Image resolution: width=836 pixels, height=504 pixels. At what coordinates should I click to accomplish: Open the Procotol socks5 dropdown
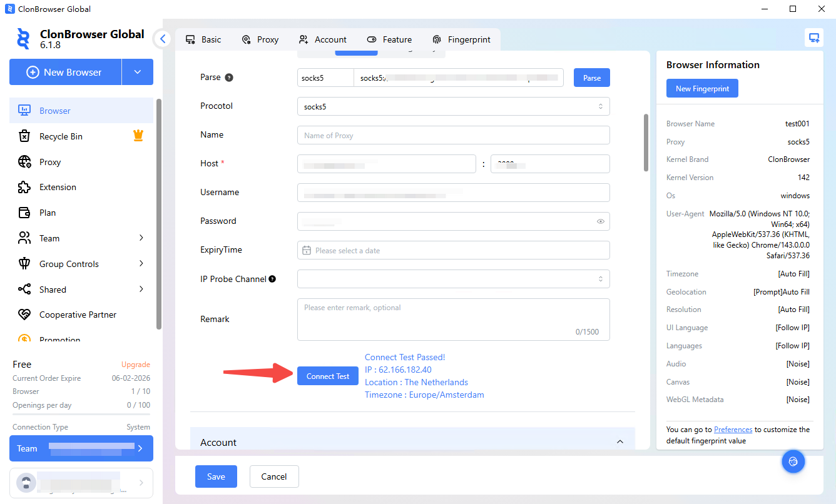pos(453,106)
